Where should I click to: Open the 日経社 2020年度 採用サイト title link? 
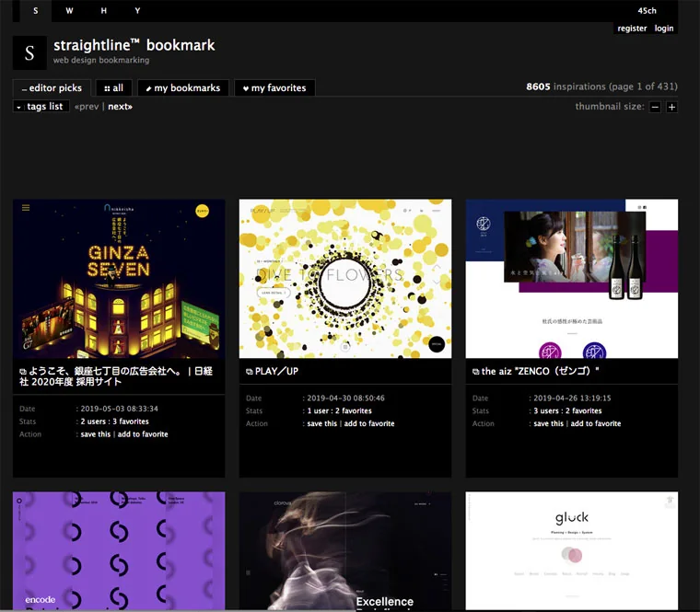pyautogui.click(x=117, y=376)
